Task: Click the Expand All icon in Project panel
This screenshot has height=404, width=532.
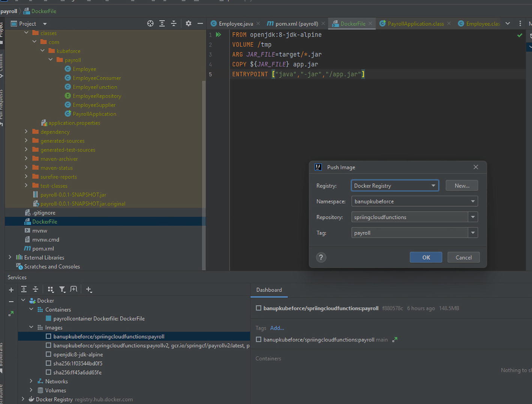Action: coord(162,24)
